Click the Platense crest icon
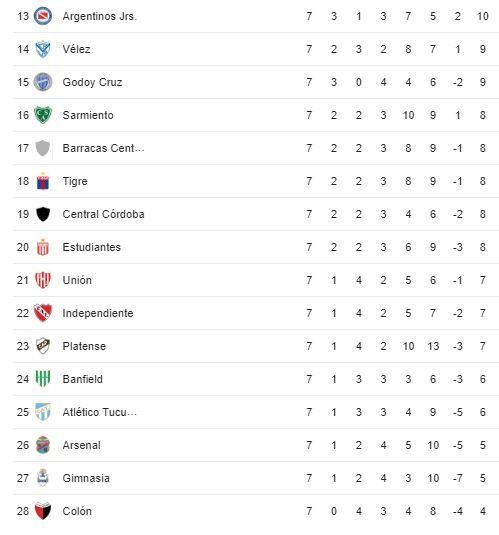The image size is (499, 535). (x=43, y=346)
